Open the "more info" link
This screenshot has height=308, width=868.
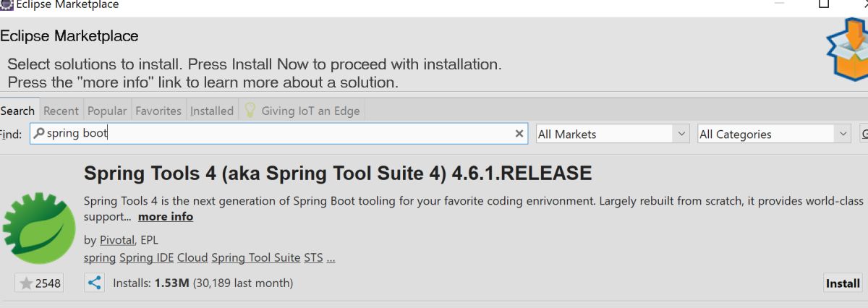point(166,217)
